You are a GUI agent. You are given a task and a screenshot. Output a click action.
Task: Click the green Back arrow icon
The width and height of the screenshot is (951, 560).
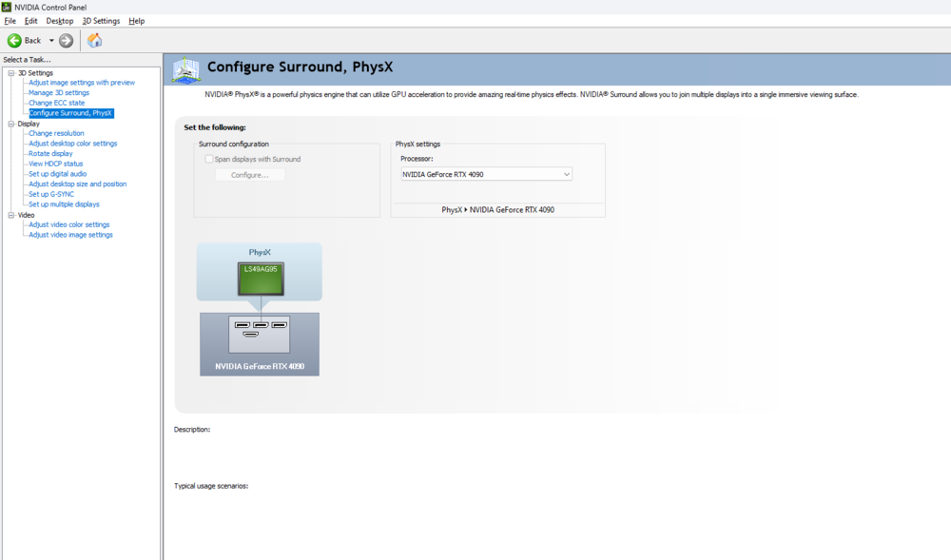14,41
